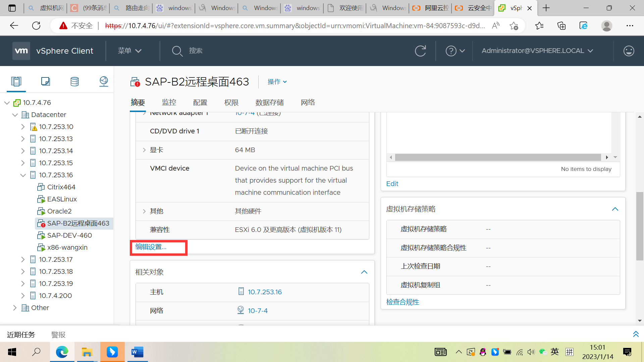Switch to VMs and Templates inventory icon
Screen dimensions: 644x362
click(45, 81)
